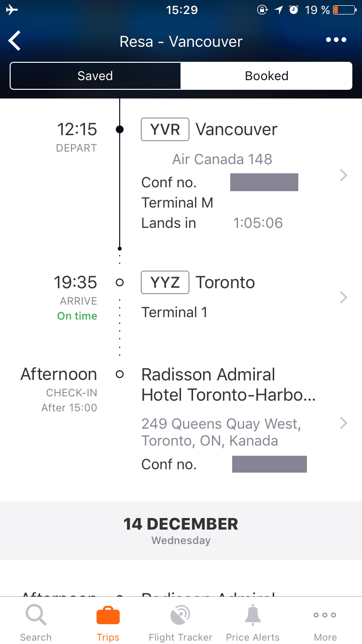Expand Radisson Admiral hotel details
Viewport: 362px width, 644px height.
coord(343,423)
